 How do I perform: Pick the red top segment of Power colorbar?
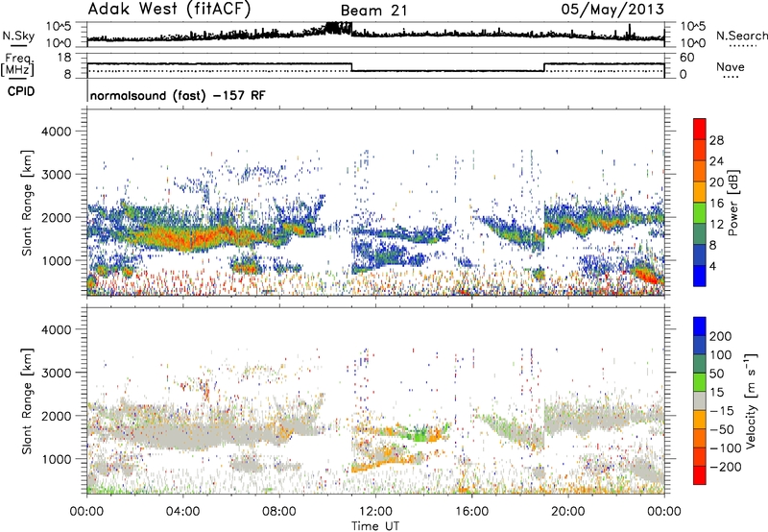700,129
